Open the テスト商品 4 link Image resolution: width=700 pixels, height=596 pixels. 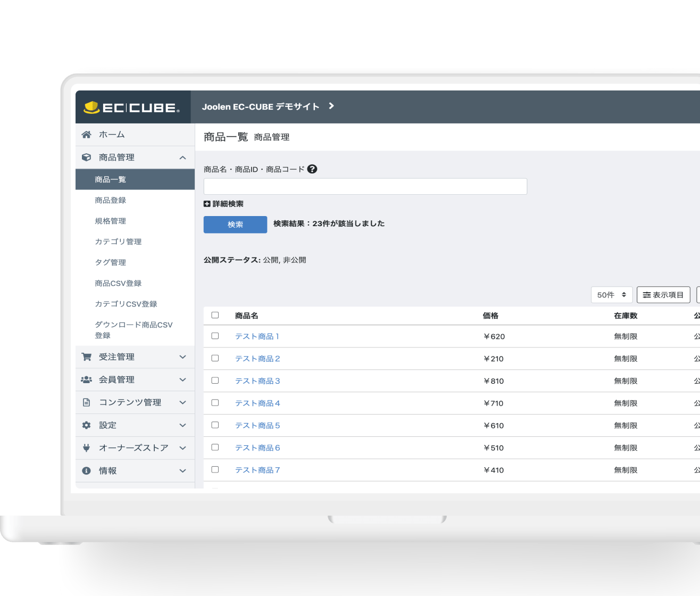(x=257, y=403)
